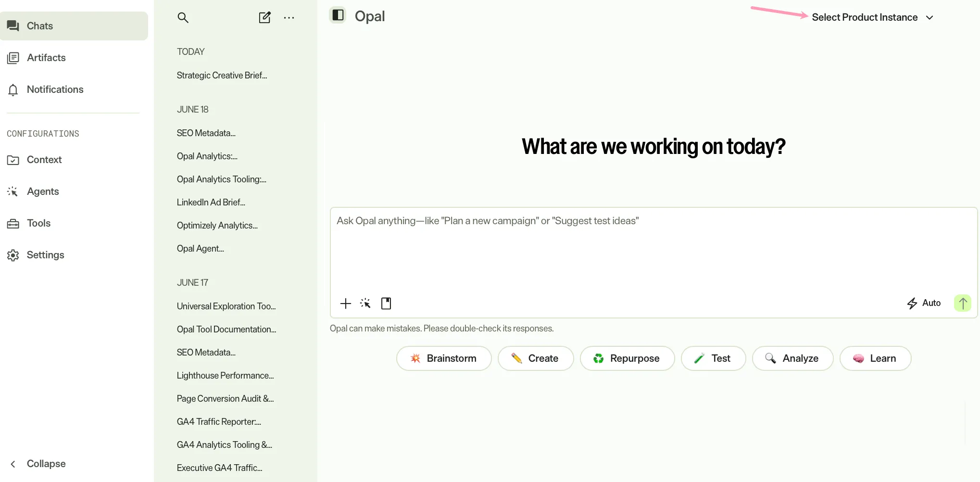Start a new chat with compose icon
The width and height of the screenshot is (980, 482).
[x=265, y=18]
